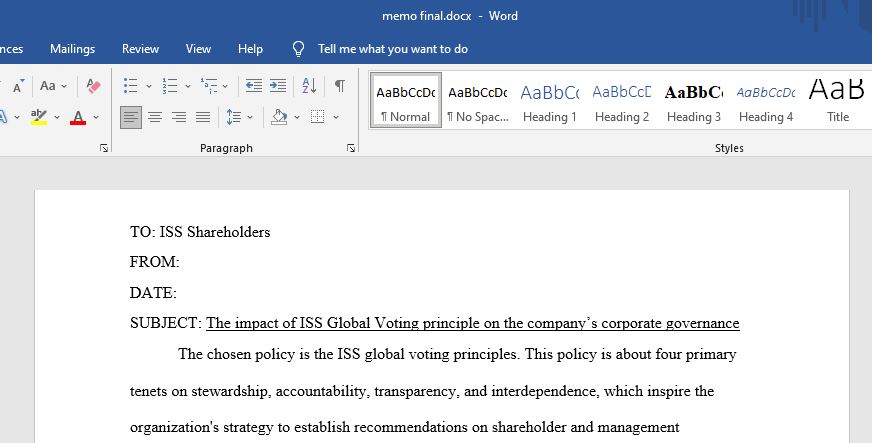Open the Bullets dropdown arrow
872x443 pixels.
click(148, 86)
